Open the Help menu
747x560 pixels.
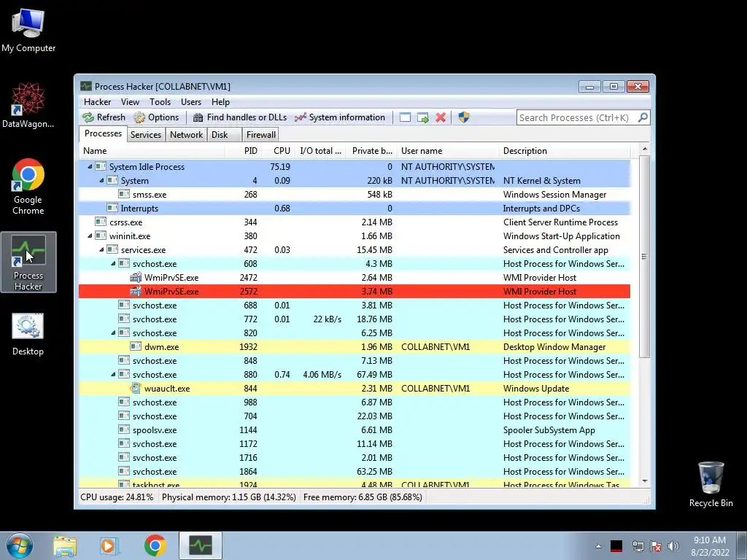coord(220,102)
